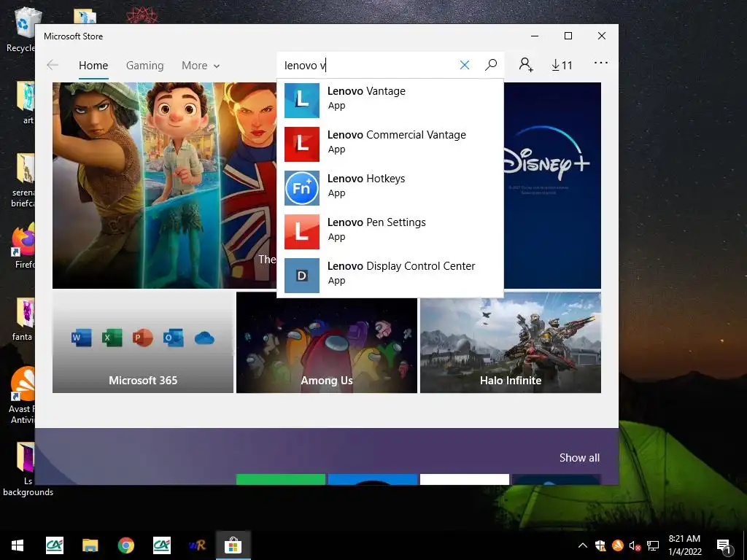Screen dimensions: 747x560
Task: Select the Ls backgrounds desktop folder
Action: point(28,470)
